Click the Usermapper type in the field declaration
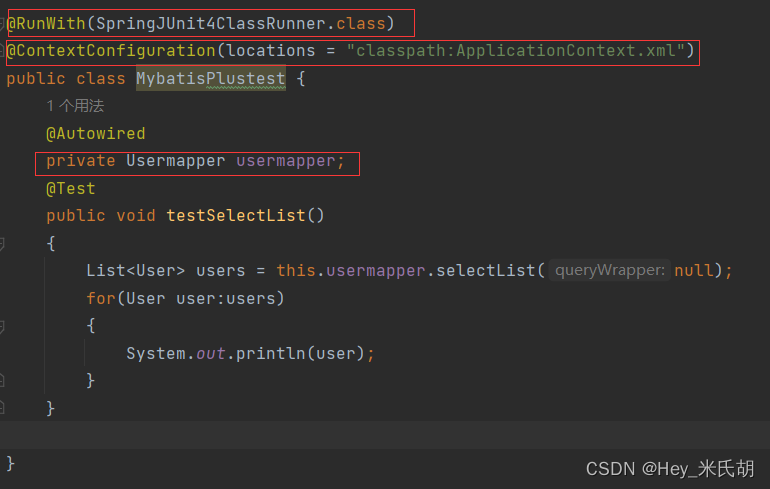Image resolution: width=770 pixels, height=489 pixels. (x=175, y=161)
